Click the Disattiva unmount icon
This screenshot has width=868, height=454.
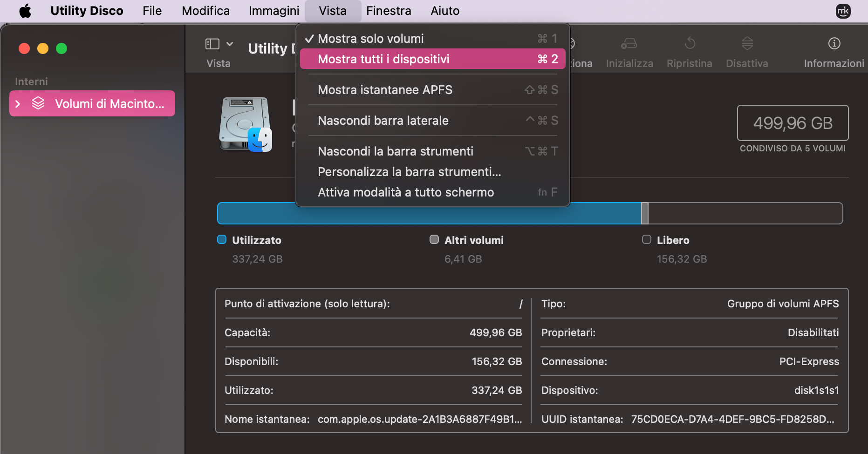pos(747,44)
